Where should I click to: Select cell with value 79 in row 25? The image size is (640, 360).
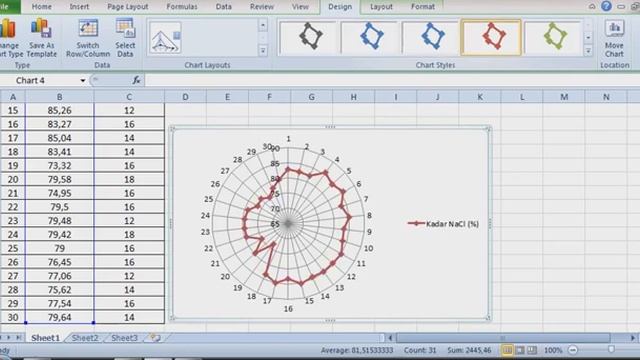60,248
